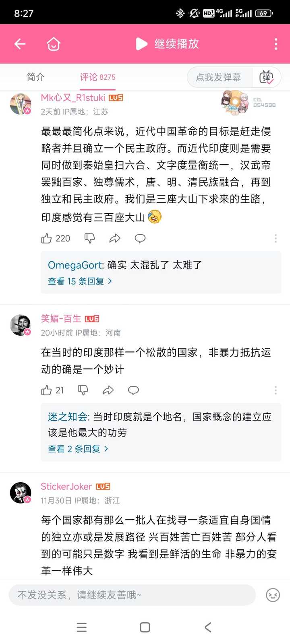The image size is (290, 644).
Task: Tap the back arrow in pink header
Action: (x=20, y=44)
